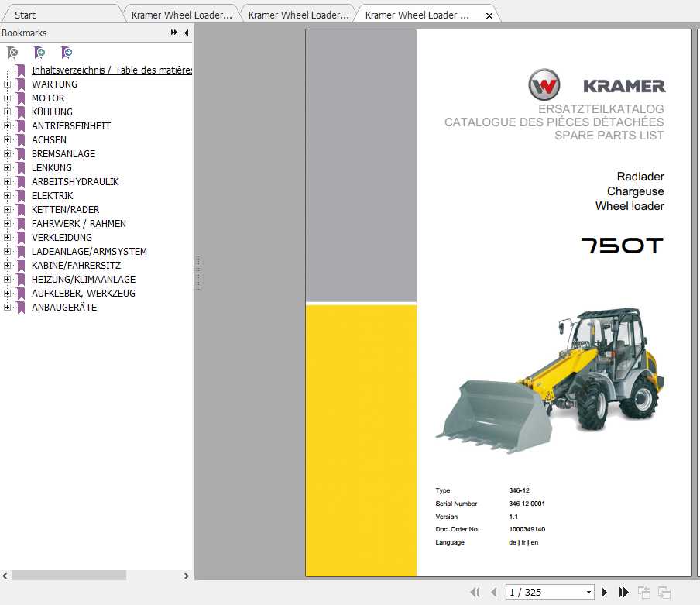Image resolution: width=700 pixels, height=605 pixels.
Task: Jump to the LENKUNG bookmark
Action: click(52, 167)
